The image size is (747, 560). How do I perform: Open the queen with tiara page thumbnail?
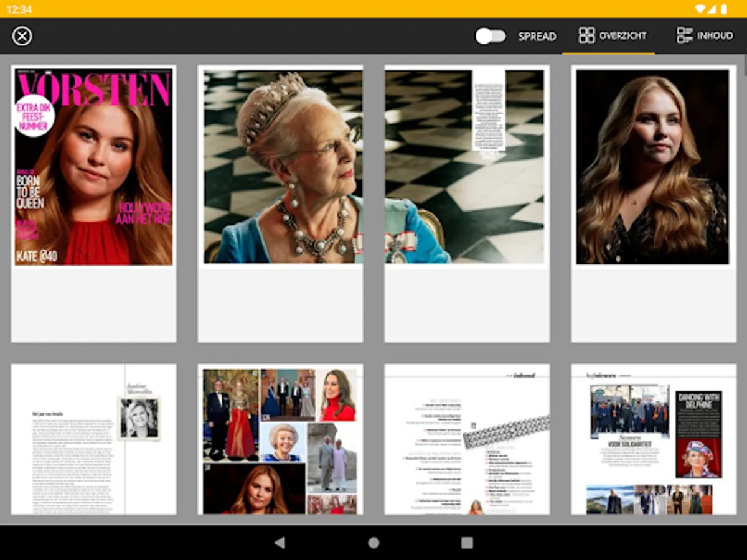click(280, 203)
